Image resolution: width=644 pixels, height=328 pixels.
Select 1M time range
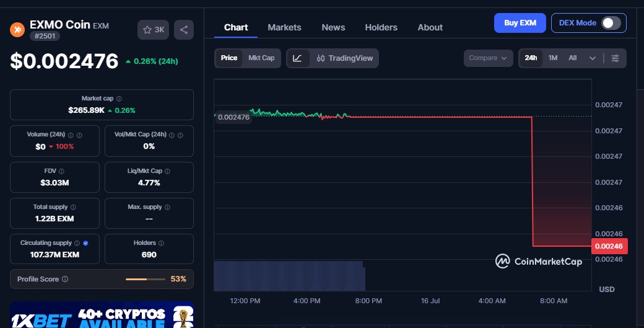pos(553,58)
